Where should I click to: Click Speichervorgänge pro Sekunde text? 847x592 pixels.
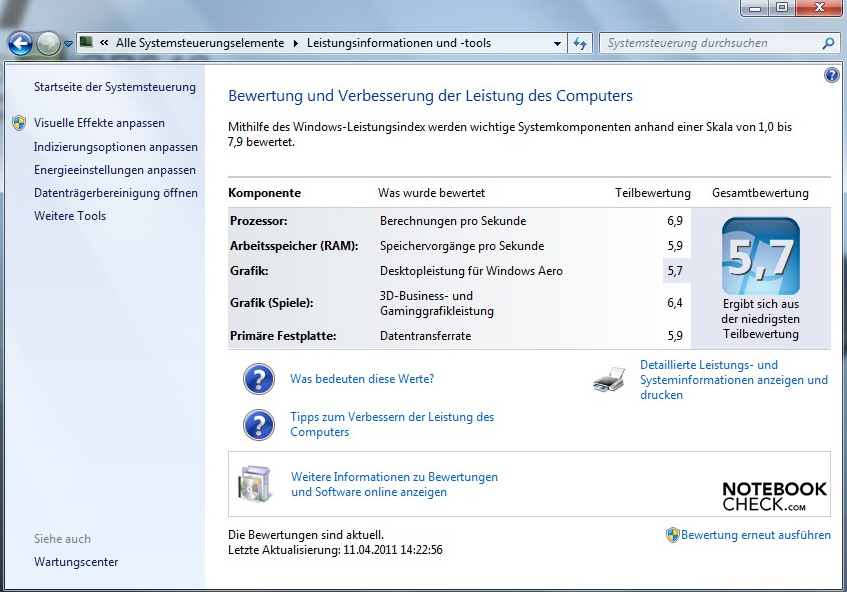coord(462,246)
